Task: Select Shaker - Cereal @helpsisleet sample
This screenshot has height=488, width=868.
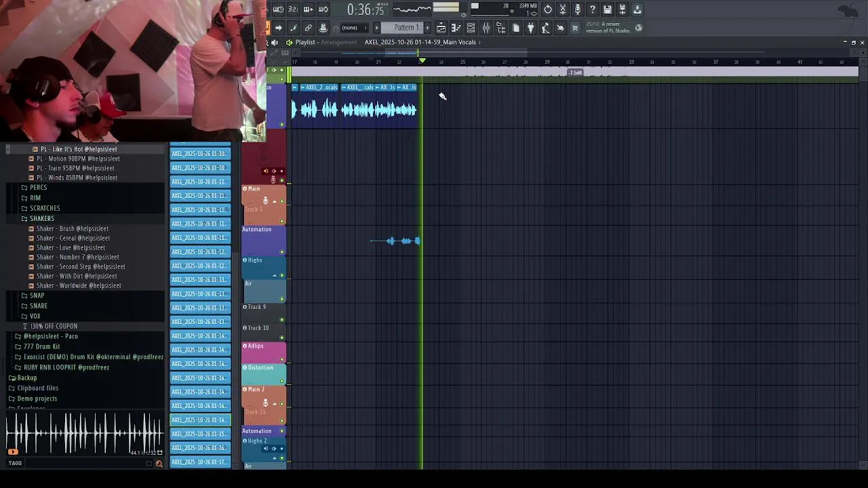Action: tap(73, 239)
